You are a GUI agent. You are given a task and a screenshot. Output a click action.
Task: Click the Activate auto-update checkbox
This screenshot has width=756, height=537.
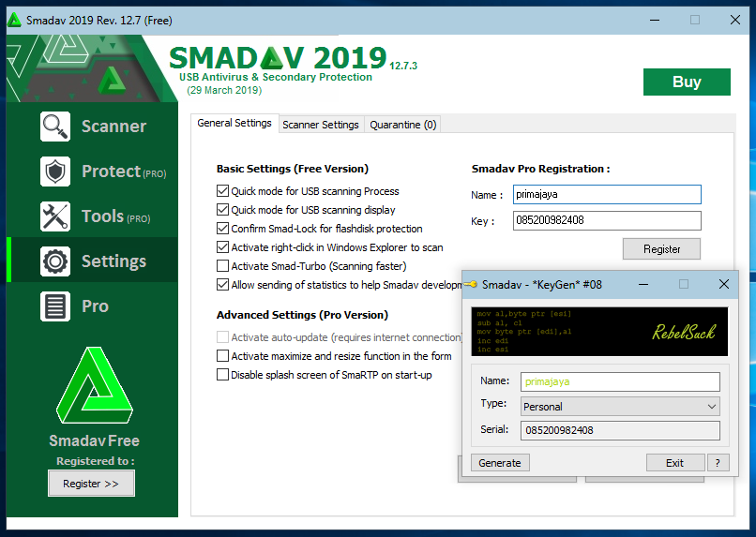coord(222,337)
